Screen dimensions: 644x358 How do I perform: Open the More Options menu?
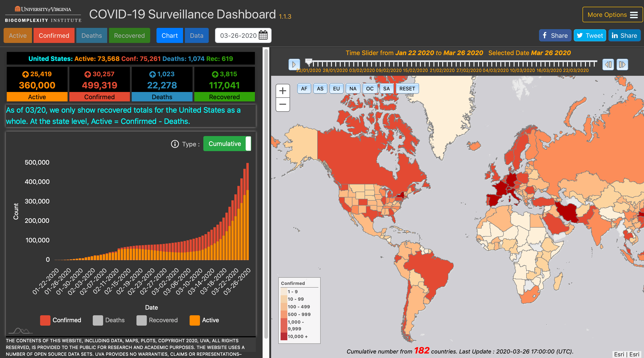[x=612, y=15]
